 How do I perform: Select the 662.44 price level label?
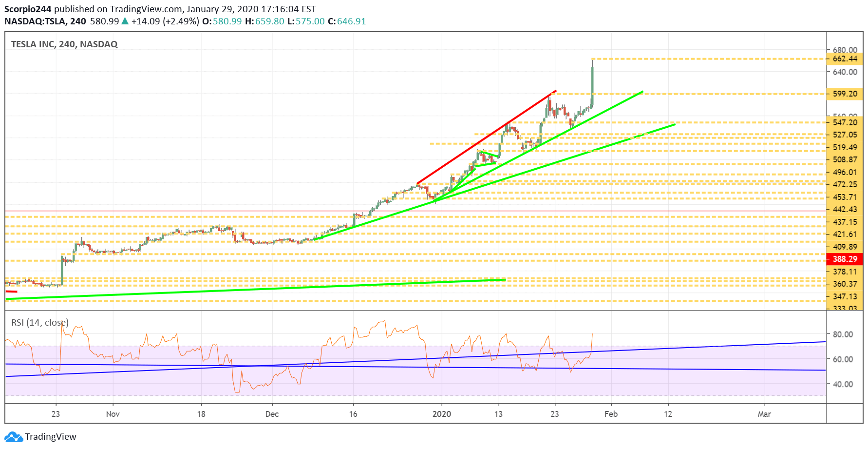(845, 59)
